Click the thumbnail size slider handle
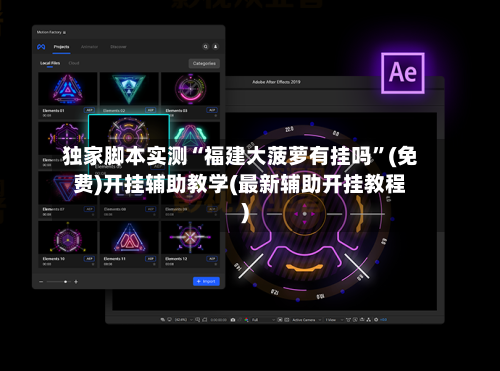 (65, 282)
